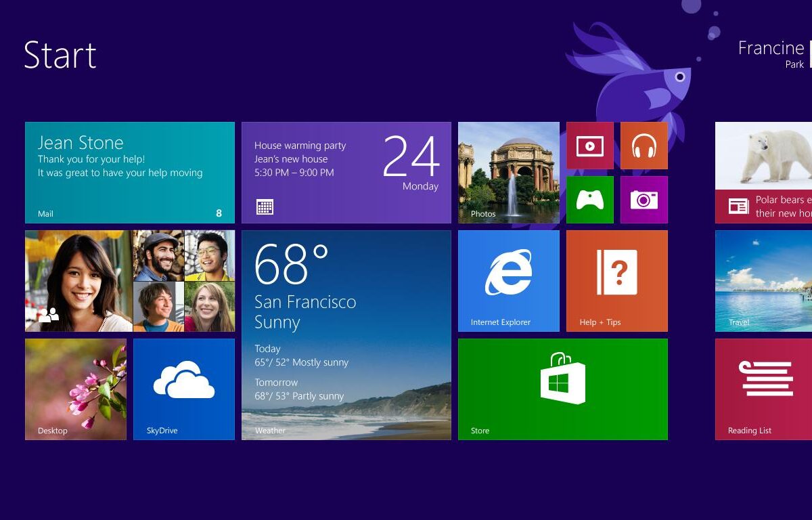This screenshot has height=520, width=812.
Task: Open the San Francisco Weather tile
Action: tap(346, 335)
